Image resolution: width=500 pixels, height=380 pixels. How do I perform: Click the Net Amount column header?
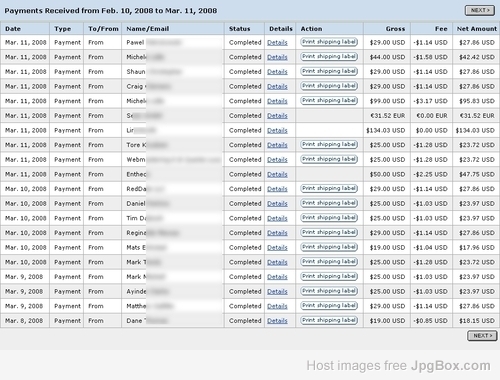click(477, 29)
